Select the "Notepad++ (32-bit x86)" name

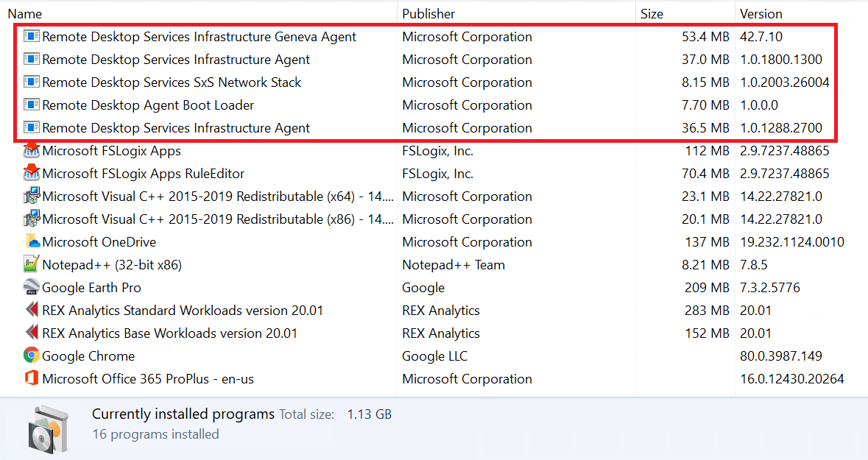(112, 265)
